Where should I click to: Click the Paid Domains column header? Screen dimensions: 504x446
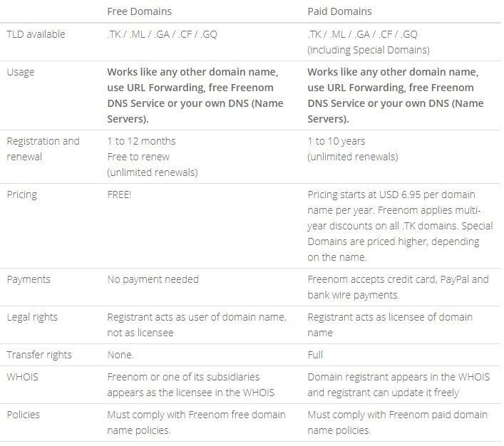point(339,11)
